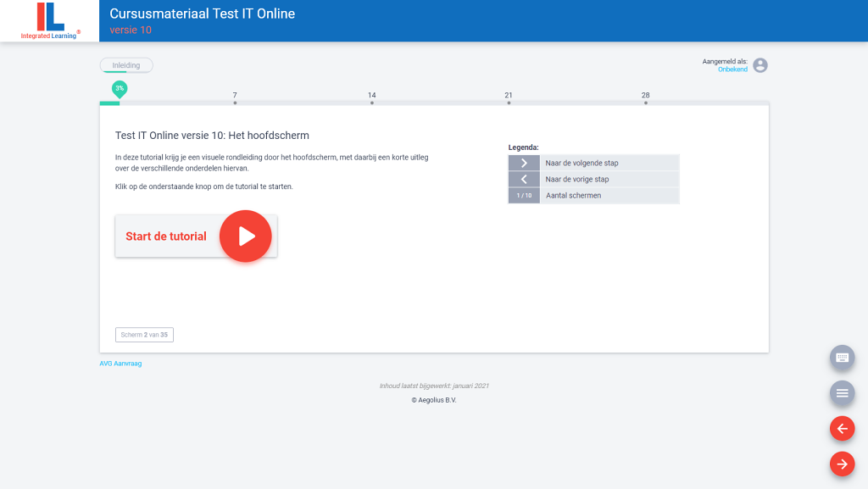Click the Scherm 2 van 35 indicator

[144, 334]
